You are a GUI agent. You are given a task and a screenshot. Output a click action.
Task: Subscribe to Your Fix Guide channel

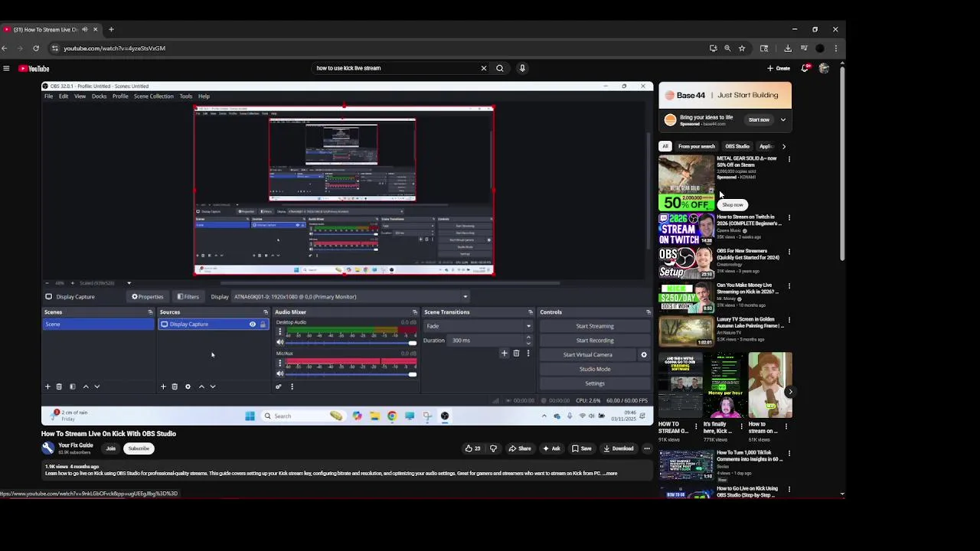(139, 448)
